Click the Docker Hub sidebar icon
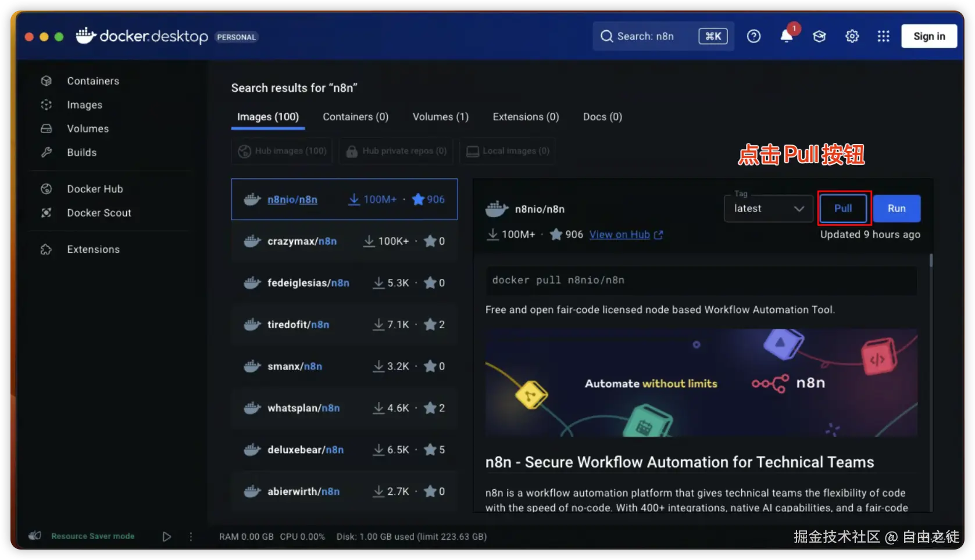975x560 pixels. 47,189
